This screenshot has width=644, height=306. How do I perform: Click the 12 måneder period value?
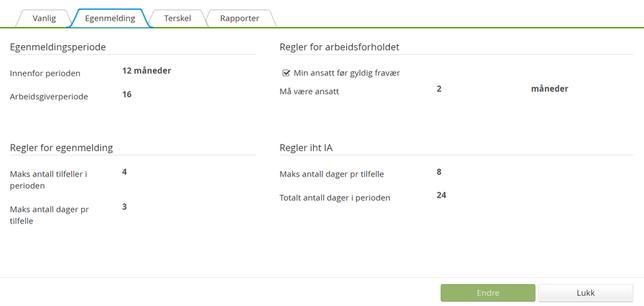[x=146, y=71]
